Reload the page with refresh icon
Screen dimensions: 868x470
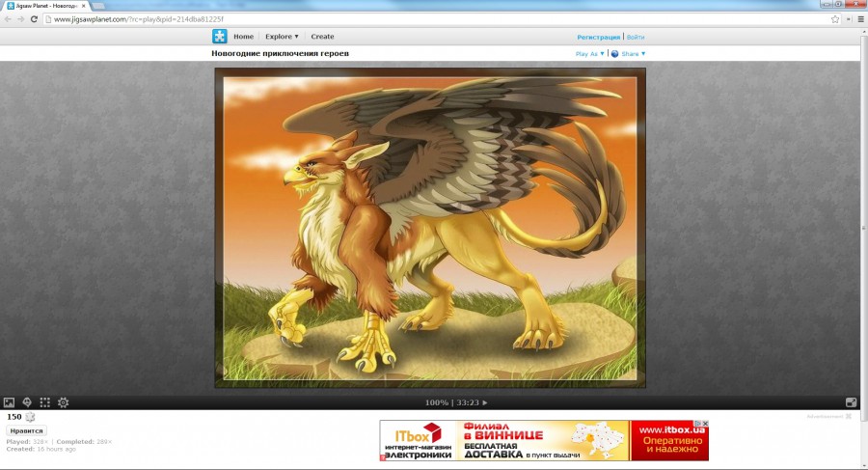coord(34,19)
